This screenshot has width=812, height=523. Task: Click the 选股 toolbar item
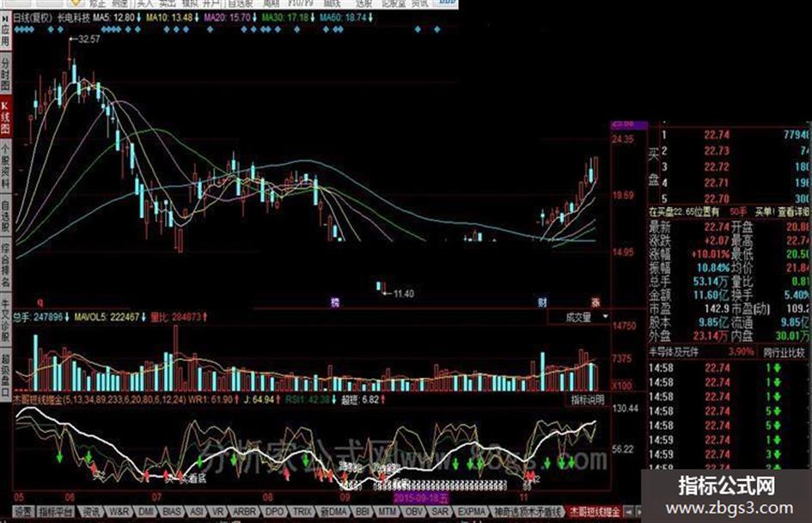[x=364, y=3]
